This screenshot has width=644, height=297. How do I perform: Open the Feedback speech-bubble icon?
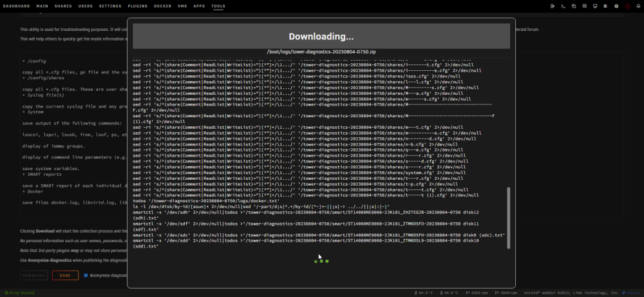tap(585, 6)
